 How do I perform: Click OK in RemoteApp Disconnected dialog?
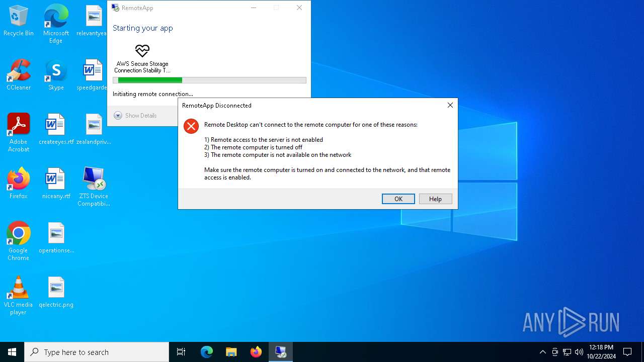click(398, 199)
